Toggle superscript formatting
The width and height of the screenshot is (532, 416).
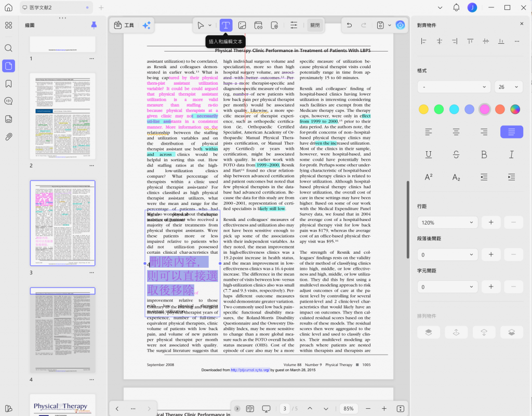tap(429, 177)
